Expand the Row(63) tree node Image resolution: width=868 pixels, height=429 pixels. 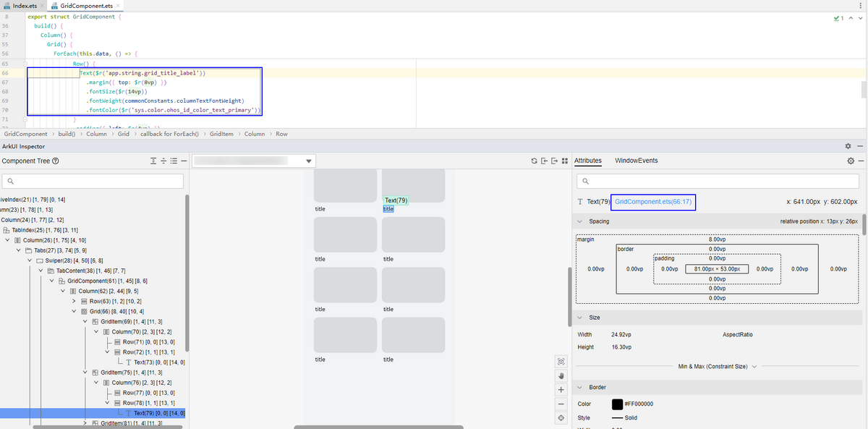coord(74,301)
